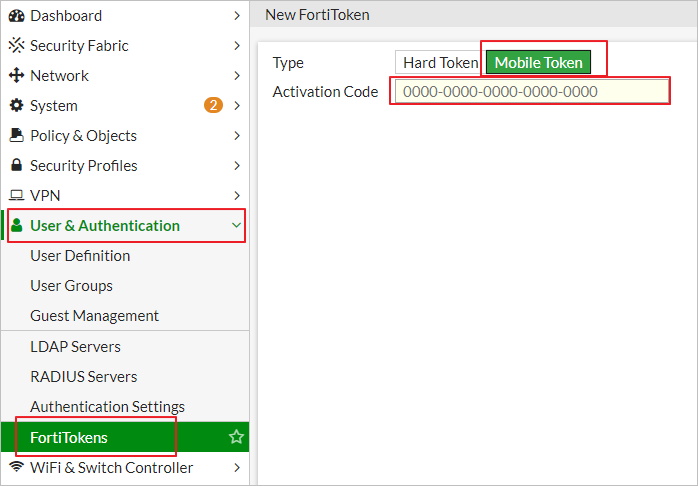
Task: Open the Policy & Objects label
Action: coord(83,136)
